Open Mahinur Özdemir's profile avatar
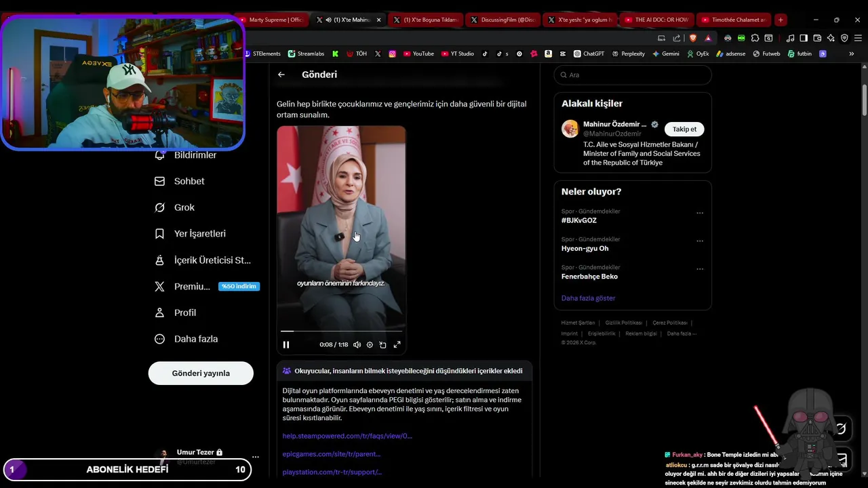 pos(570,129)
